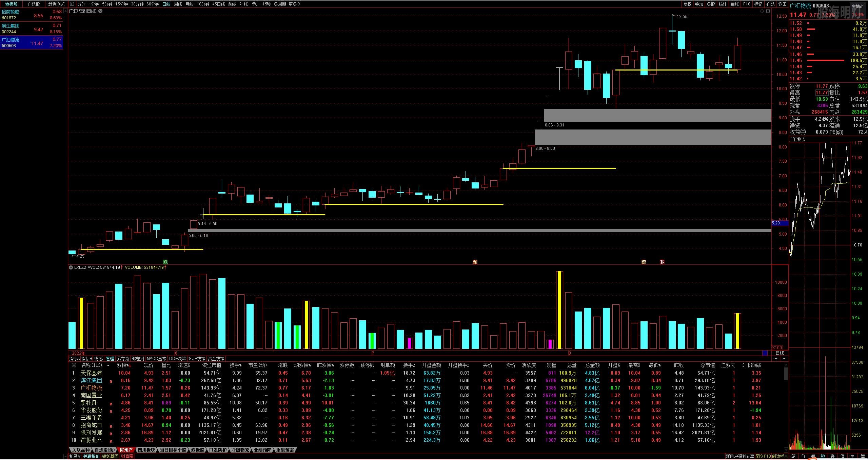868x460 pixels.
Task: Open the 重组预案 bottom tab
Action: pyautogui.click(x=285, y=450)
